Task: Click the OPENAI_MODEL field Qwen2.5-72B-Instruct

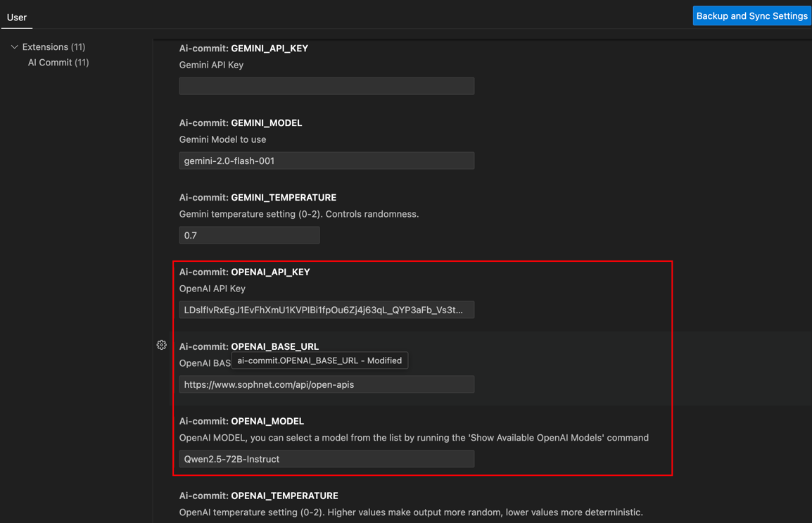Action: 326,459
